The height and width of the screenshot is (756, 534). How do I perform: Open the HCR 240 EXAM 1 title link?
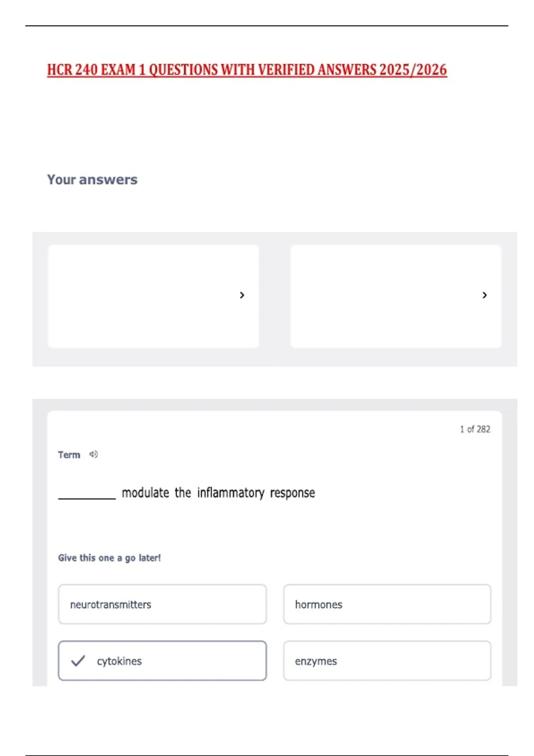point(247,70)
